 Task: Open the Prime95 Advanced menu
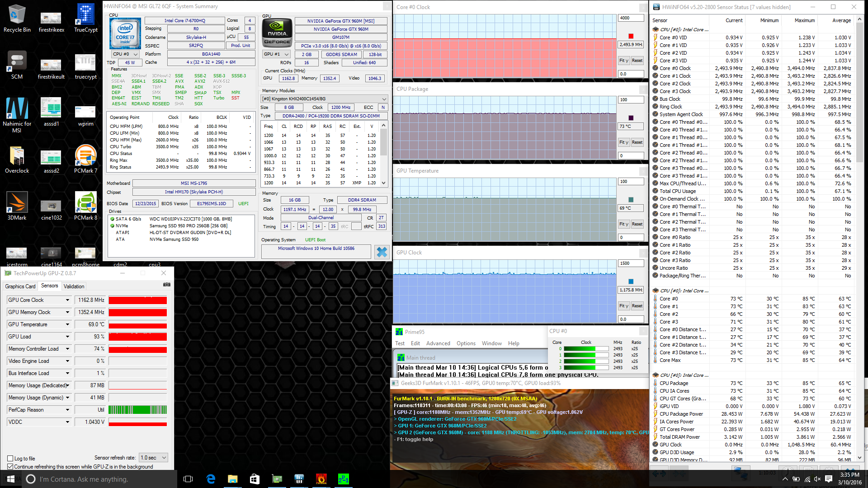coord(438,343)
